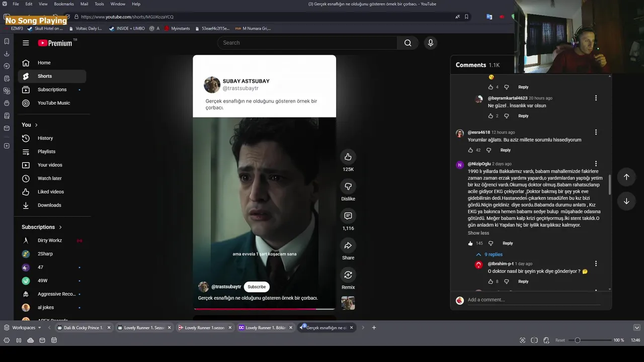Open Vivaldi Bookmarks side panel
The height and width of the screenshot is (362, 644).
click(7, 41)
